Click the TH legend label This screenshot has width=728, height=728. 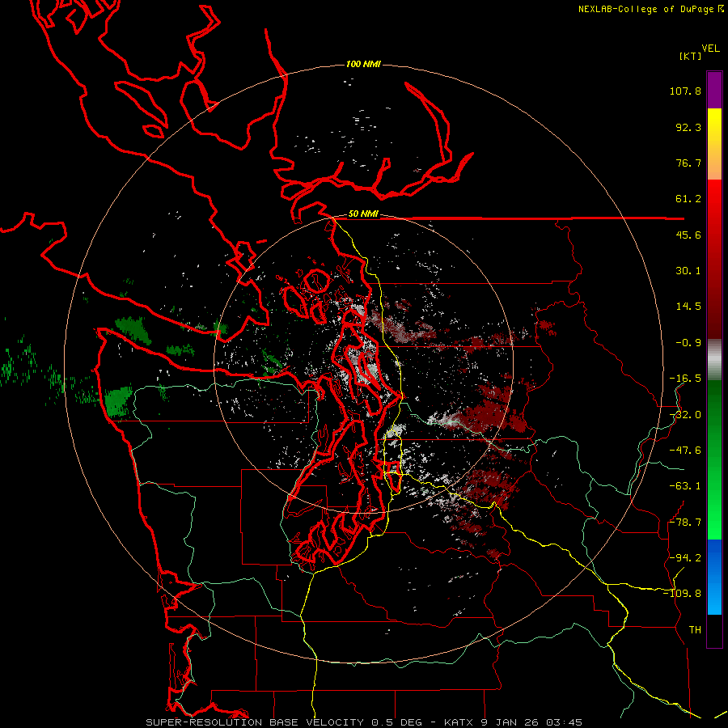click(695, 630)
